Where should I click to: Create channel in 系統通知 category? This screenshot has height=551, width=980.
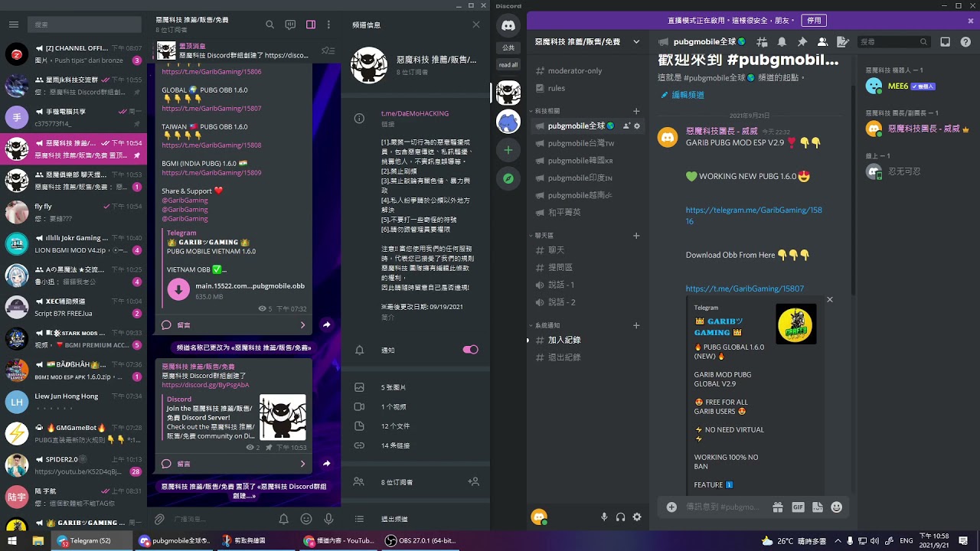636,325
